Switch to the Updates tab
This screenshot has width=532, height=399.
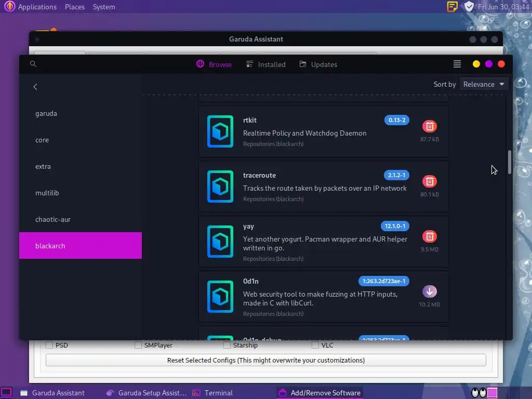318,64
